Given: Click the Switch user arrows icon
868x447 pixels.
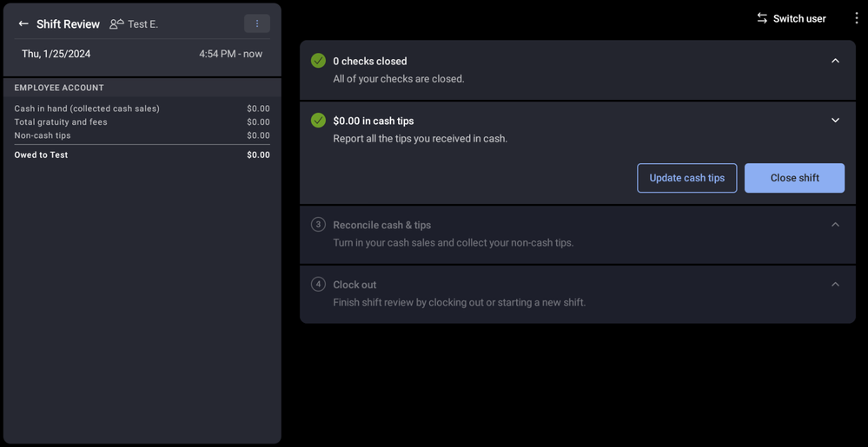Looking at the screenshot, I should (x=762, y=18).
